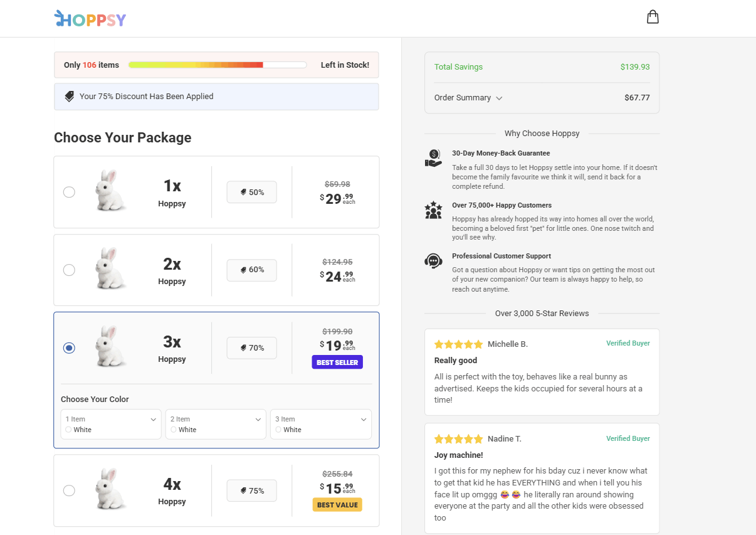Click the 2x package bunny image
The image size is (756, 535).
[x=110, y=268]
